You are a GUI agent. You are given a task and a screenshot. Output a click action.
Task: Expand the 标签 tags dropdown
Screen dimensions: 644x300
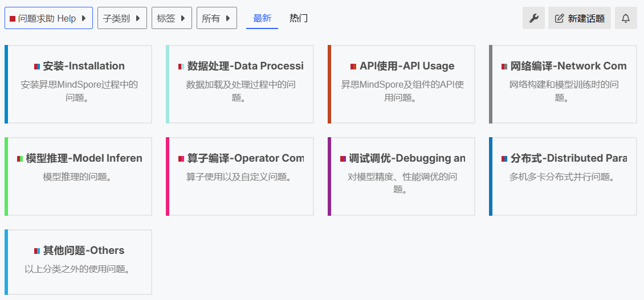(171, 18)
